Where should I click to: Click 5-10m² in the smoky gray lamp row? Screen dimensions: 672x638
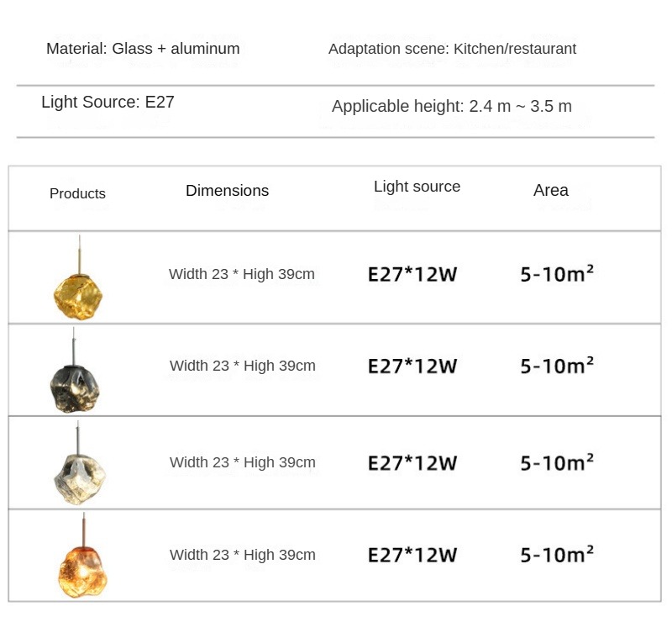[557, 366]
